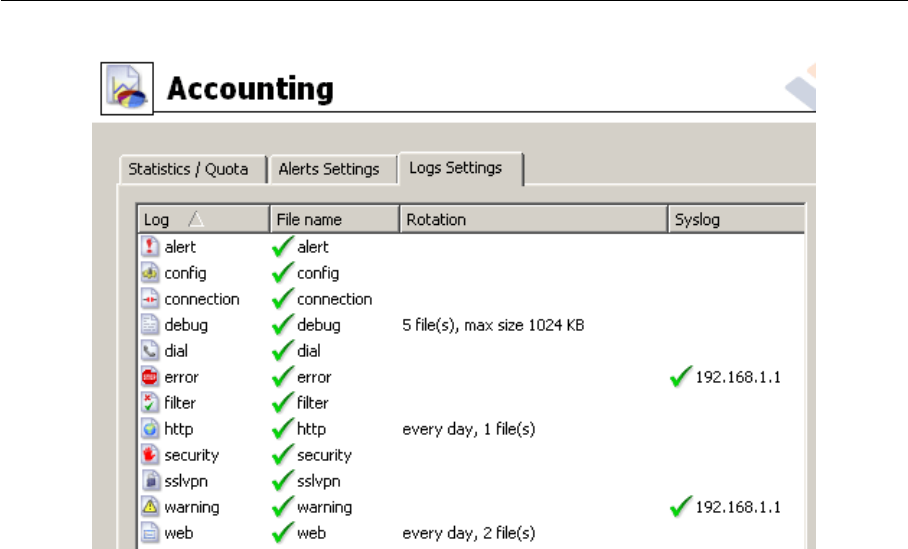Toggle the error syslog checkmark

[x=682, y=377]
